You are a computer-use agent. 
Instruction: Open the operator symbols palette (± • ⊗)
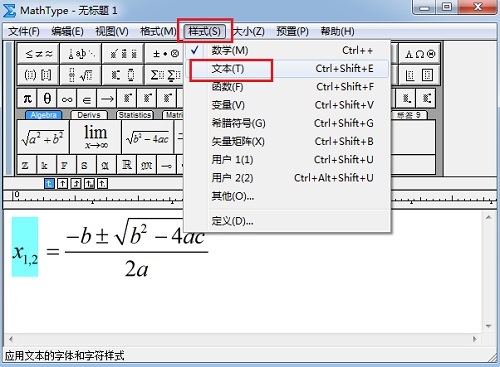[165, 53]
